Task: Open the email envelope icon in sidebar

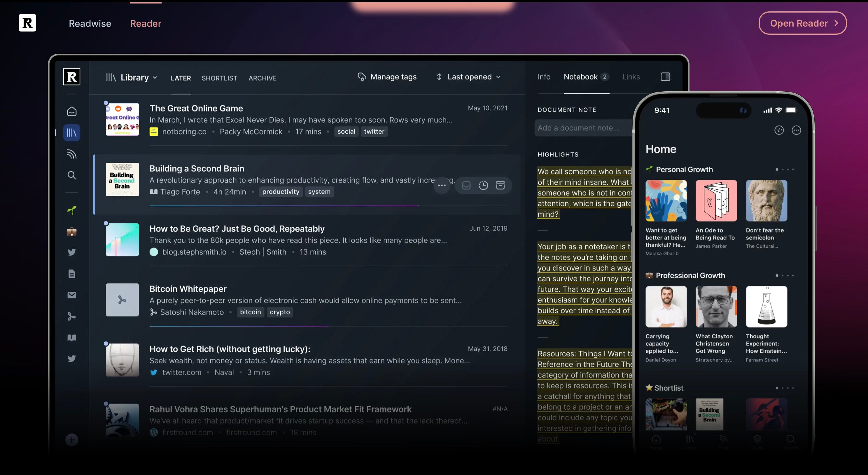Action: coord(72,295)
